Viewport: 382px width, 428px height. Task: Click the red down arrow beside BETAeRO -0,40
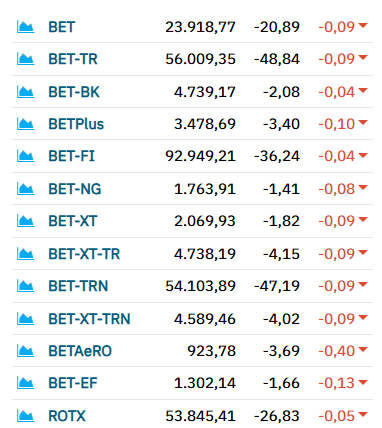click(363, 349)
